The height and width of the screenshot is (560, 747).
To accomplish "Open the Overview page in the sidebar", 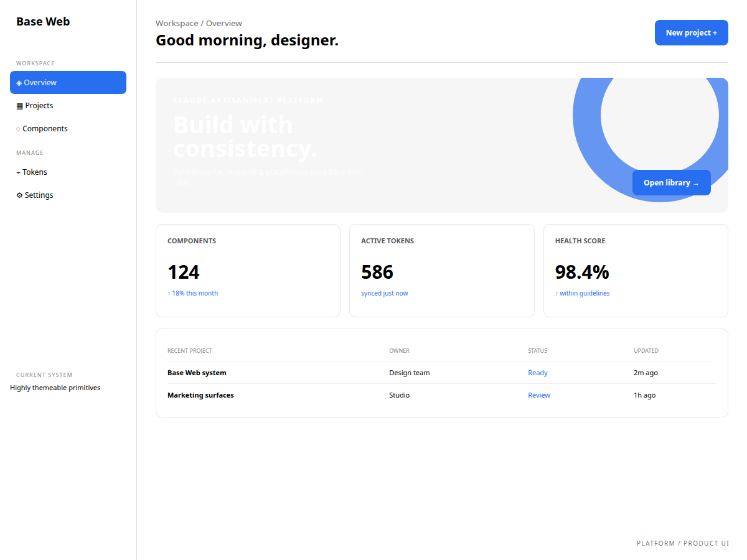I will coord(68,82).
